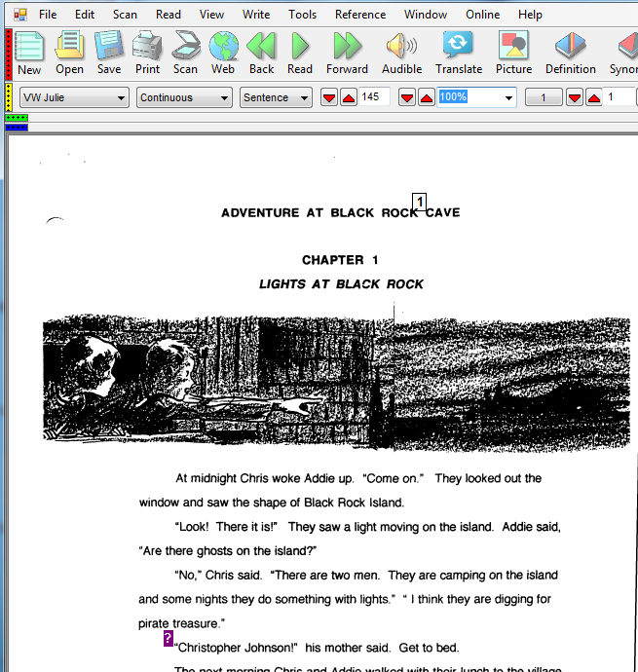Image resolution: width=638 pixels, height=672 pixels.
Task: Start scanning with the Scan icon
Action: pyautogui.click(x=185, y=45)
